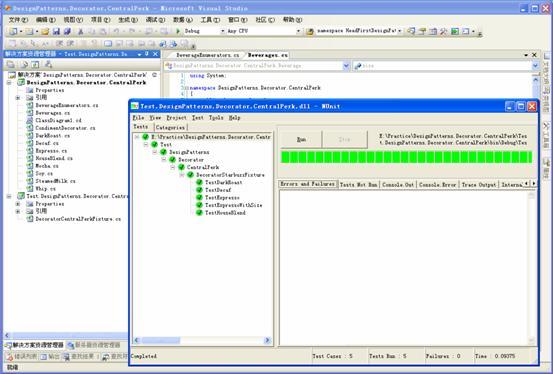This screenshot has height=374, width=553.
Task: Click the 输出 bottom panel tab
Action: tap(50, 357)
